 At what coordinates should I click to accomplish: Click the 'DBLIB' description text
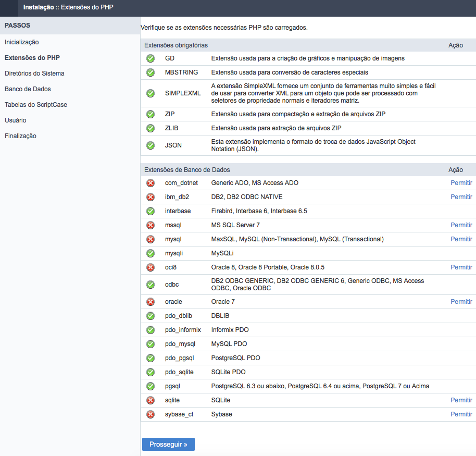point(220,316)
